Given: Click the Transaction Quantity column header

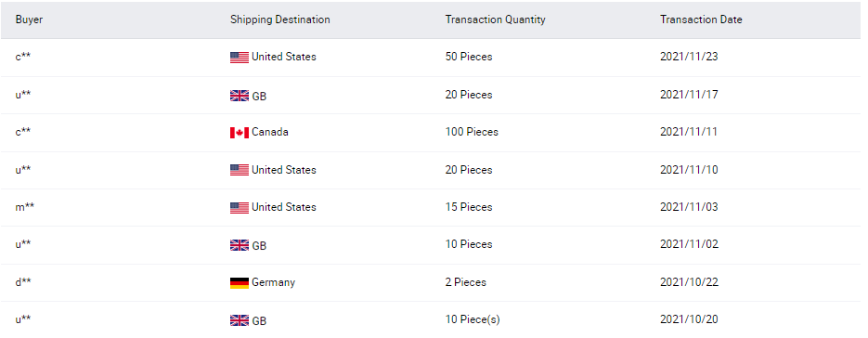Looking at the screenshot, I should click(x=496, y=19).
